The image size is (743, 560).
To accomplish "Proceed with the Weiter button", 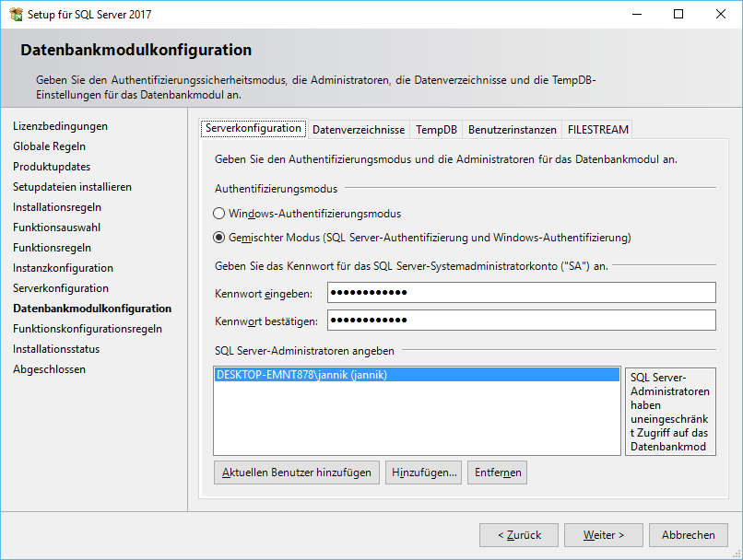I will [603, 535].
